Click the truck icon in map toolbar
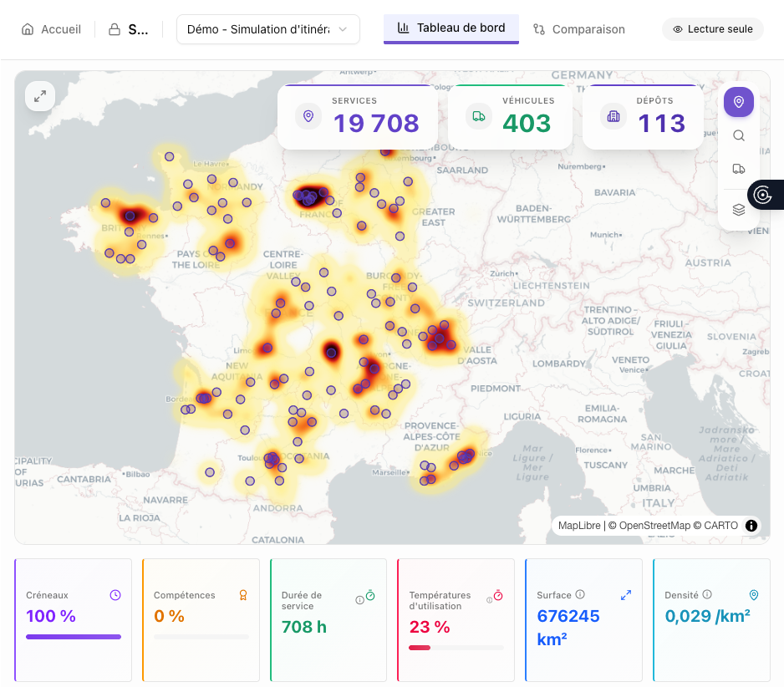The width and height of the screenshot is (784, 687). [x=738, y=169]
